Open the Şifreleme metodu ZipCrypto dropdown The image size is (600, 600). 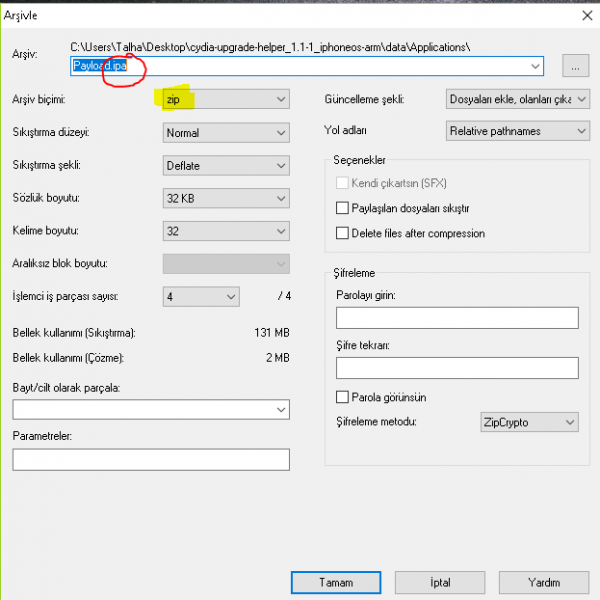click(x=528, y=422)
